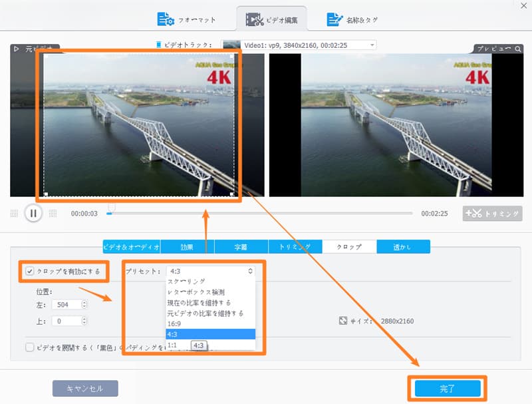Expand the プリセット combo box
Image resolution: width=532 pixels, height=404 pixels.
pyautogui.click(x=211, y=271)
